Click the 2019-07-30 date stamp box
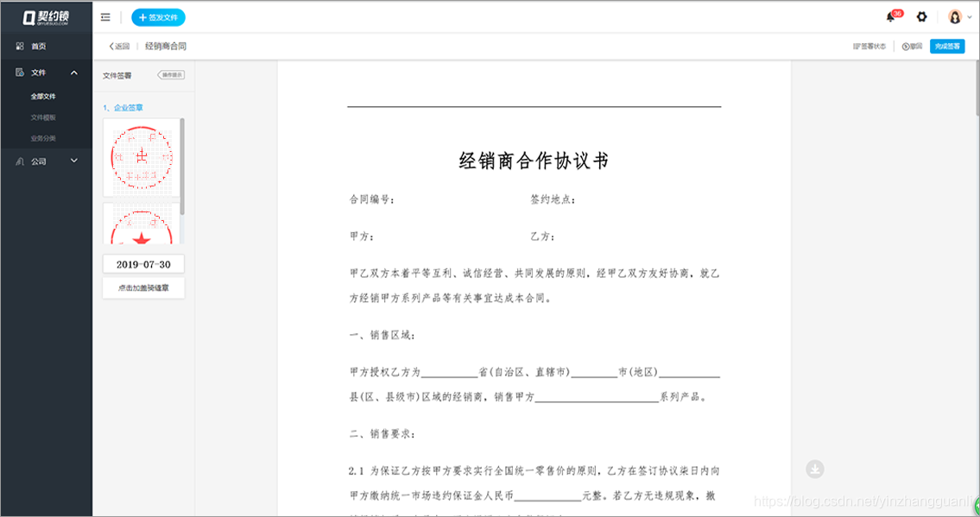980x517 pixels. [x=143, y=264]
